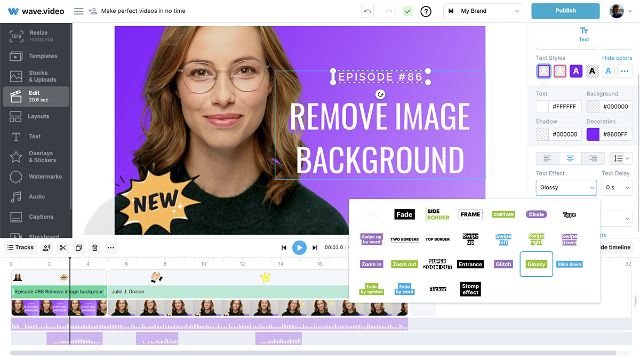This screenshot has height=360, width=640.
Task: Toggle left text alignment
Action: (547, 158)
